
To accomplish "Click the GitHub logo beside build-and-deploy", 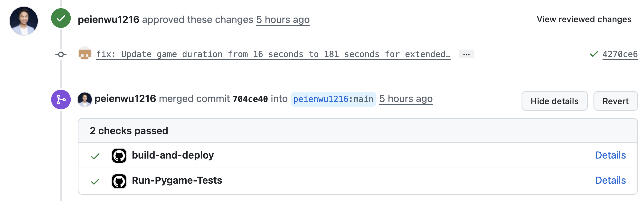I will (x=119, y=156).
